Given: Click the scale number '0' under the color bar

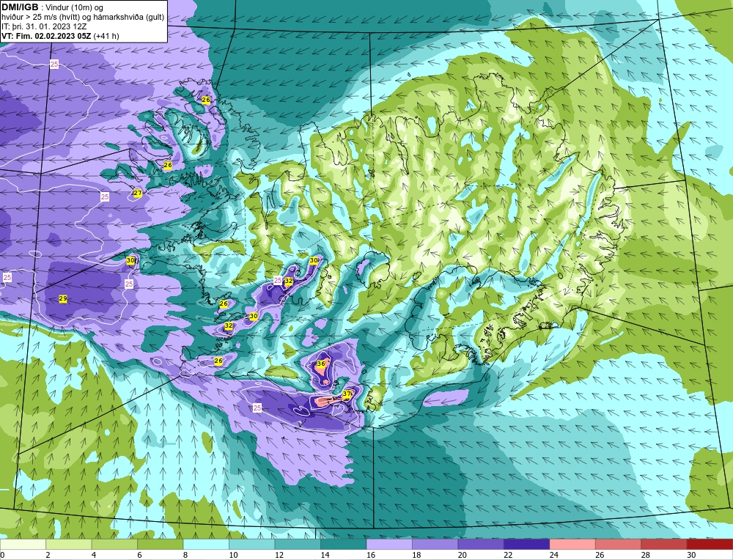Looking at the screenshot, I should (2, 555).
